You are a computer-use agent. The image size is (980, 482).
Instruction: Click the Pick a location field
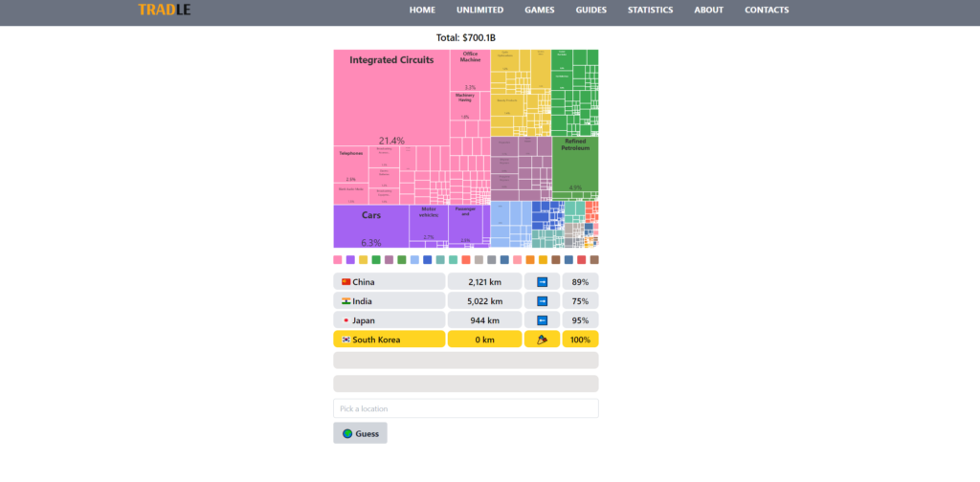click(465, 408)
